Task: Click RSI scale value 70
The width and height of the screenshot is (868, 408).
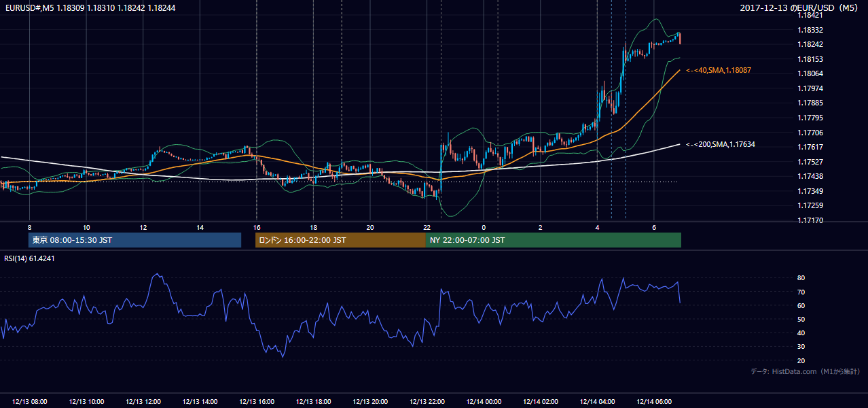Action: (x=801, y=292)
